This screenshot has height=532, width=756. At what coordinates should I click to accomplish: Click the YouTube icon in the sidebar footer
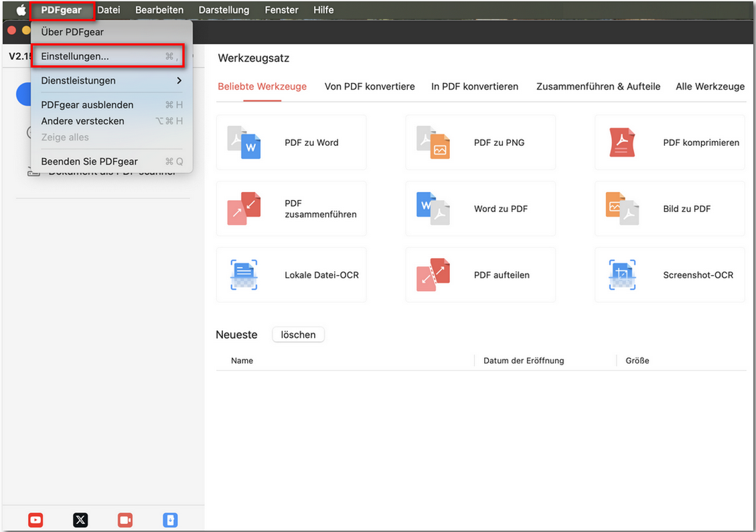35,519
